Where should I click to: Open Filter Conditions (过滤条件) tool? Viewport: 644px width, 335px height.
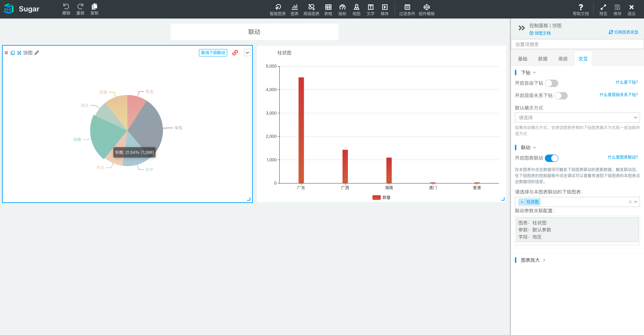(x=407, y=10)
